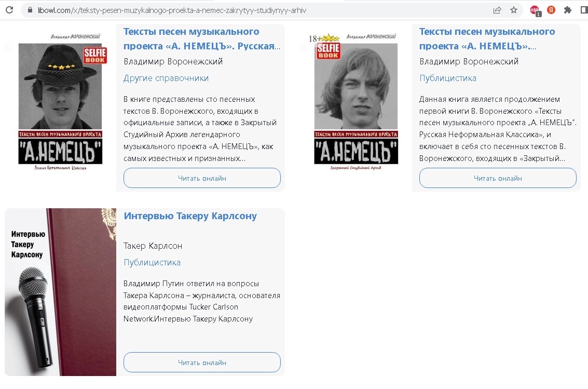Open the 18+ book cover thumbnail
This screenshot has width=588, height=389.
tap(355, 101)
